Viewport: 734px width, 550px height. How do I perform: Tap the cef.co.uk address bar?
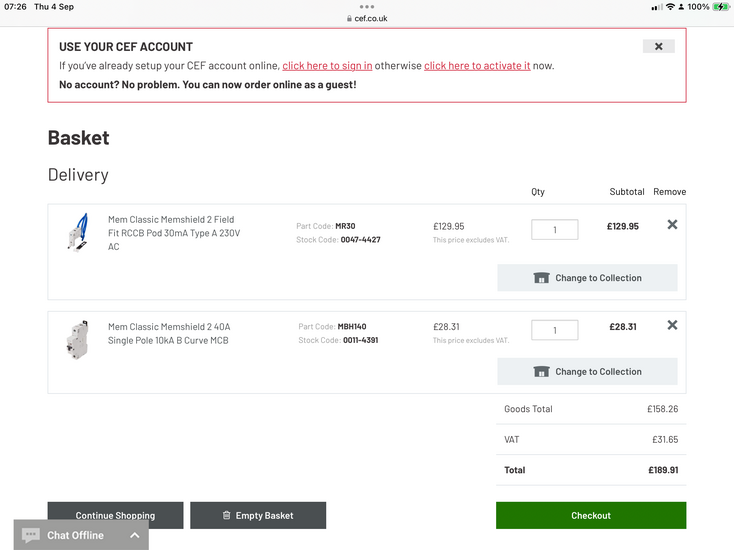coord(367,19)
